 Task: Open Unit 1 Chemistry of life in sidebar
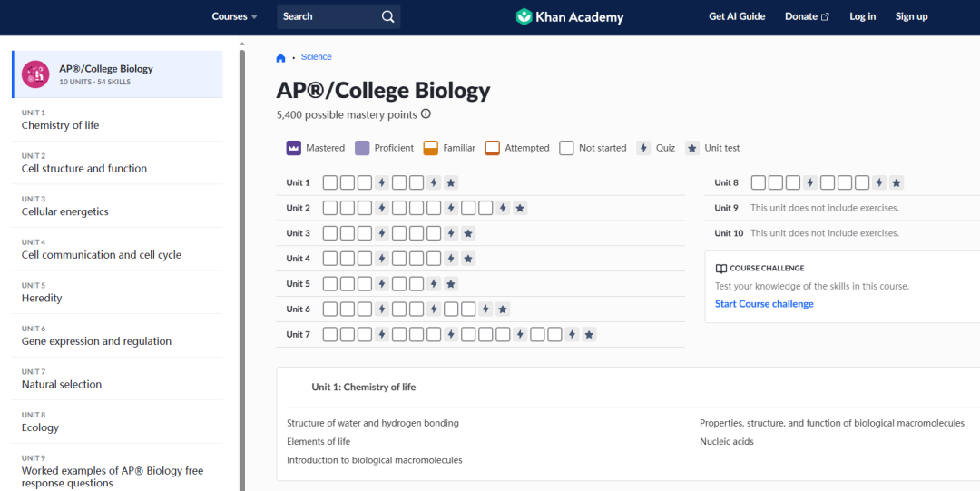click(x=117, y=120)
